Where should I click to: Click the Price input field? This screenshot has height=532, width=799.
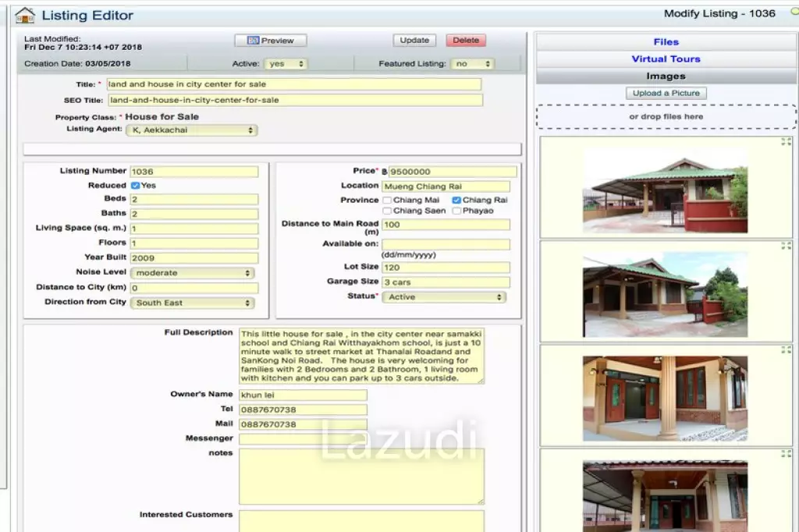453,172
